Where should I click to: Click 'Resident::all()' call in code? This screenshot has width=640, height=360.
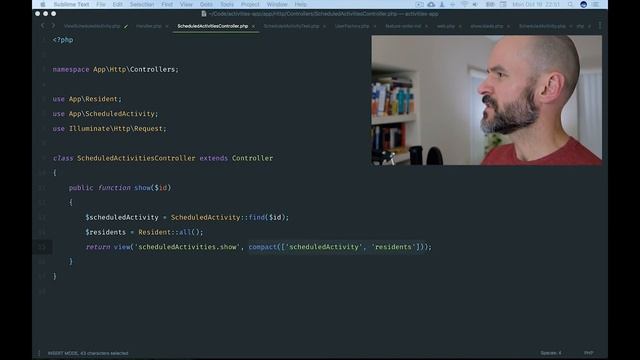(x=169, y=232)
